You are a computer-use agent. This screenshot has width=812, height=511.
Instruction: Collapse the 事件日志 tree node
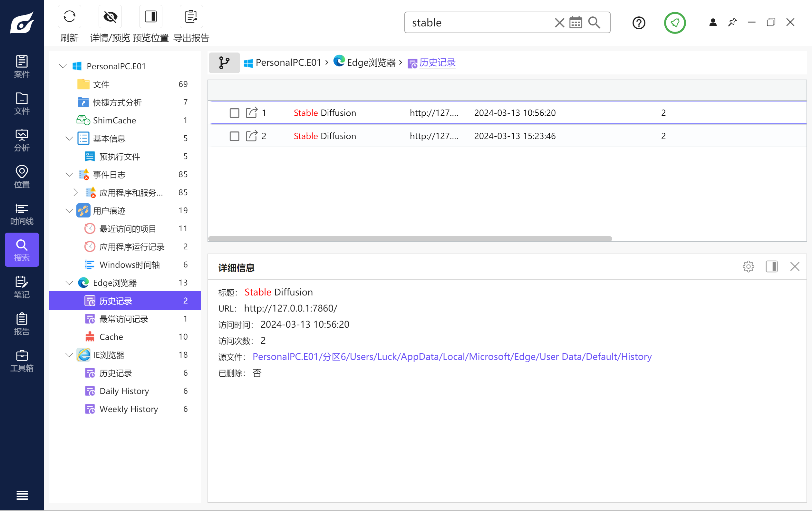(x=70, y=174)
